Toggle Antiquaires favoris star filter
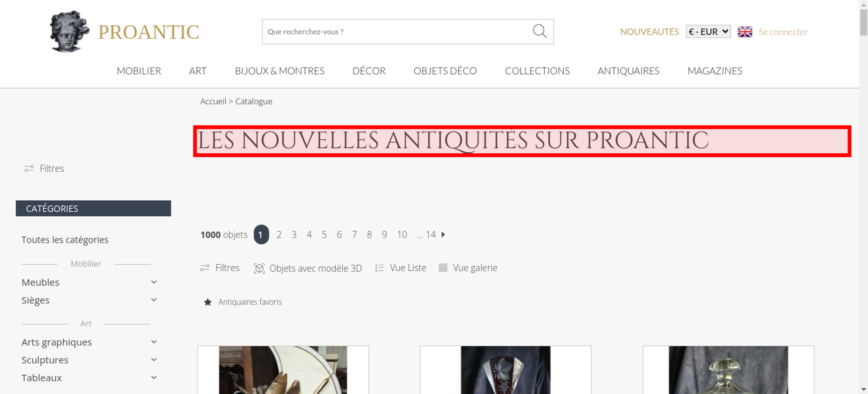This screenshot has width=868, height=394. coord(243,302)
